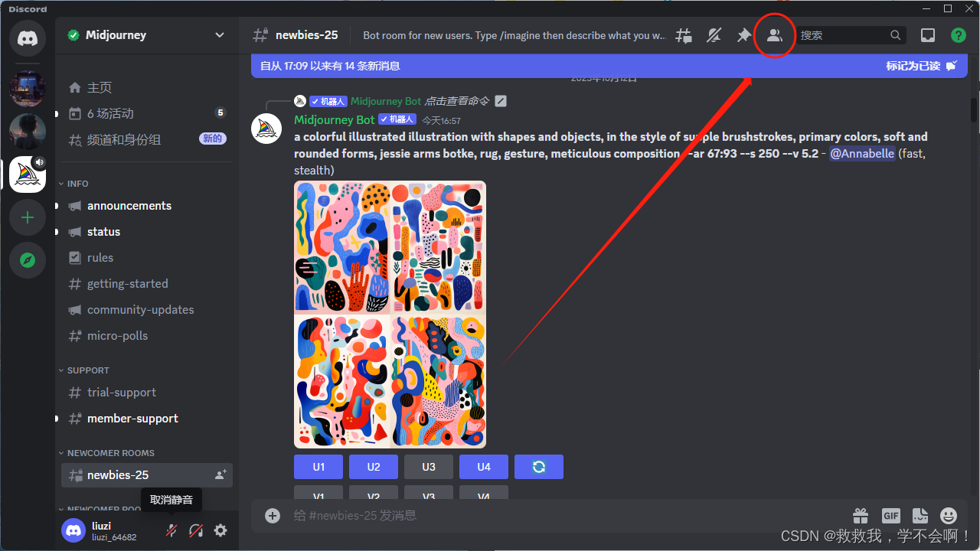Screen dimensions: 980x551
Task: Click Midjourney Bot message avatar
Action: pos(266,129)
